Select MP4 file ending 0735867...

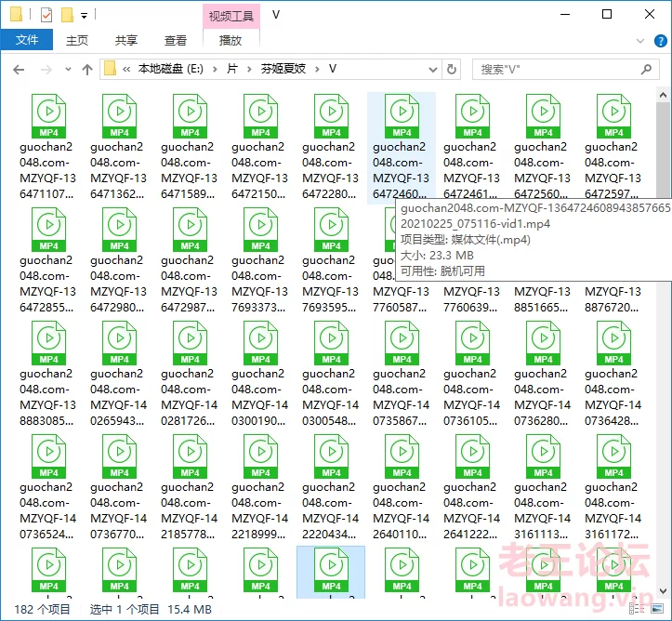click(402, 374)
